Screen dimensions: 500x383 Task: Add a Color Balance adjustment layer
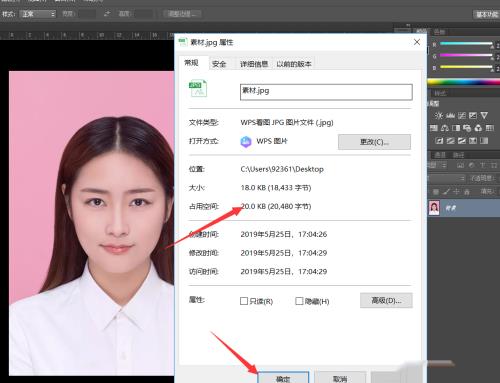445,128
